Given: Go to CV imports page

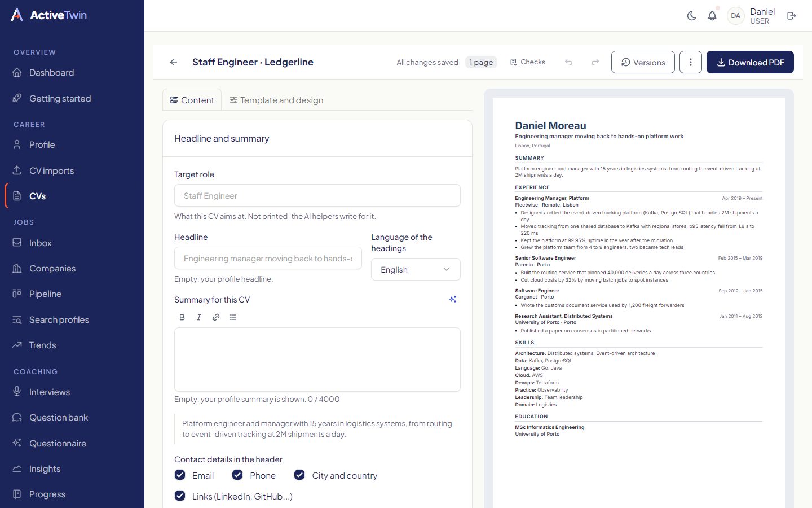Looking at the screenshot, I should pos(72,170).
